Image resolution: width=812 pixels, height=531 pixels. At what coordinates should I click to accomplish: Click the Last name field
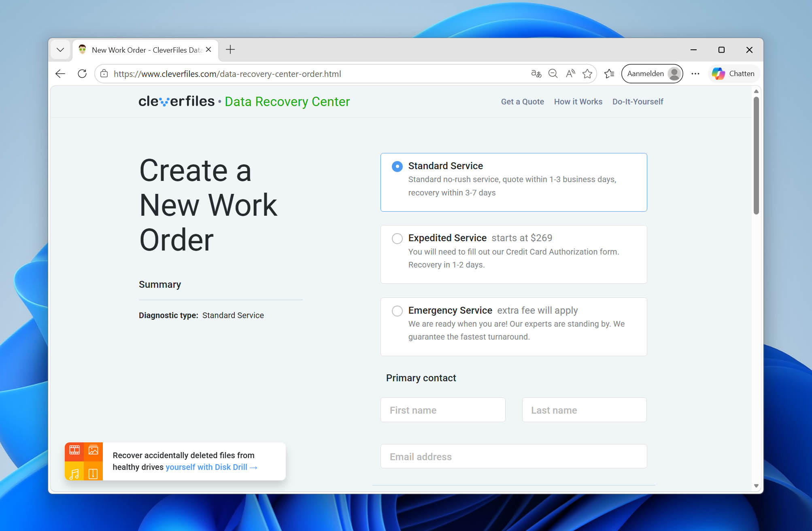pyautogui.click(x=584, y=410)
